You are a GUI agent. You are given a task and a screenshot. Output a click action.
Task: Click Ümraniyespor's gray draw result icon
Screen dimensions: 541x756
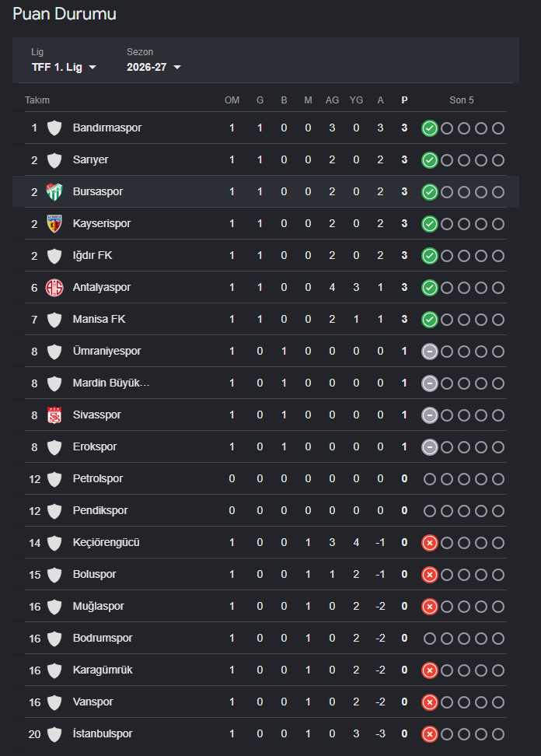[429, 352]
